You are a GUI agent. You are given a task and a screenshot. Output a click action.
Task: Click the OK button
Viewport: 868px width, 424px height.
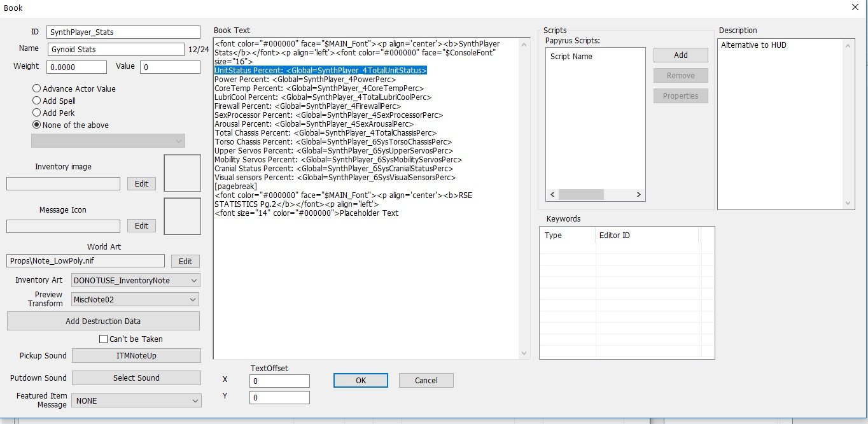pyautogui.click(x=361, y=380)
